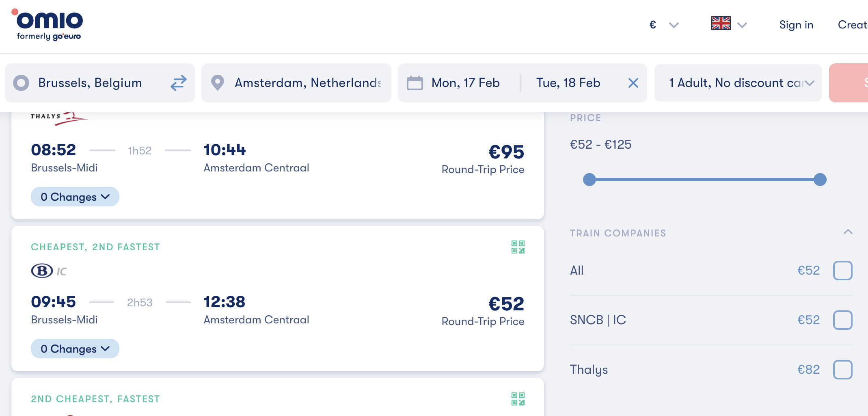Click the UK flag language icon
This screenshot has width=868, height=416.
pyautogui.click(x=721, y=24)
